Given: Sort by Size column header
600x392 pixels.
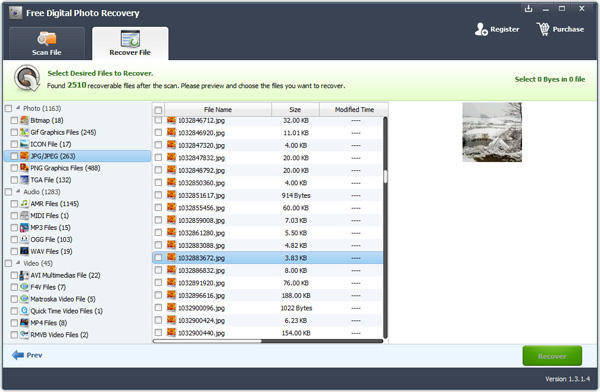Looking at the screenshot, I should point(295,109).
